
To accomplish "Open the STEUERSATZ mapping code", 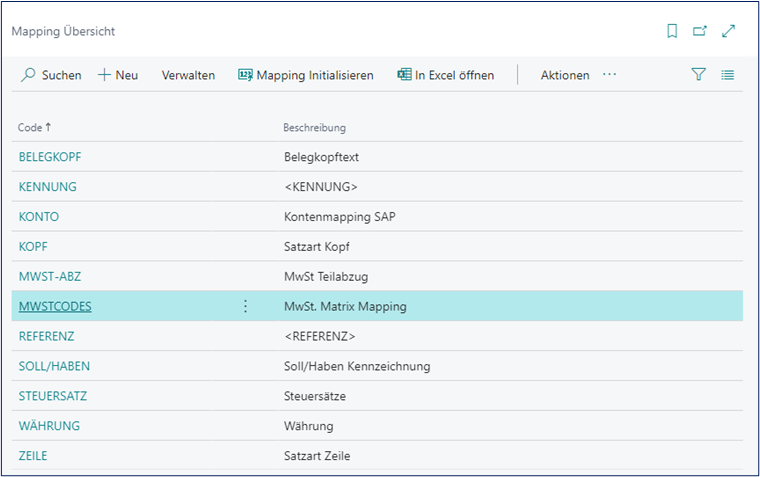I will (53, 396).
